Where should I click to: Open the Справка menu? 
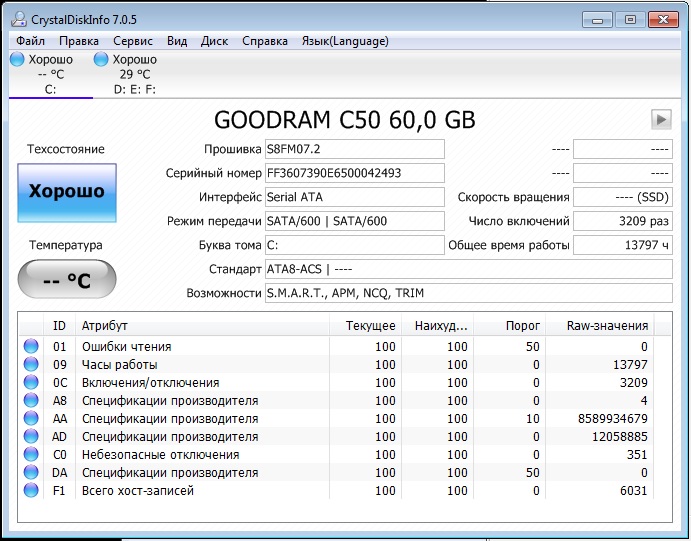pos(264,41)
